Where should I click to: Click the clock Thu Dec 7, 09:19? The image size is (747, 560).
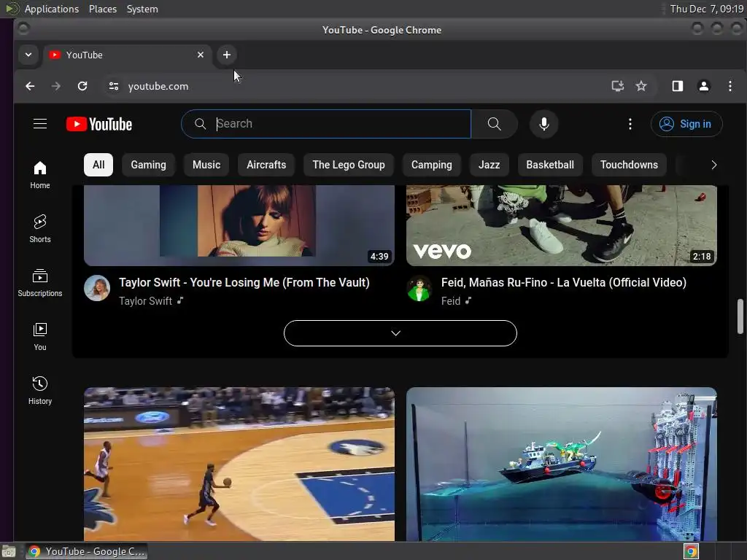(x=706, y=9)
